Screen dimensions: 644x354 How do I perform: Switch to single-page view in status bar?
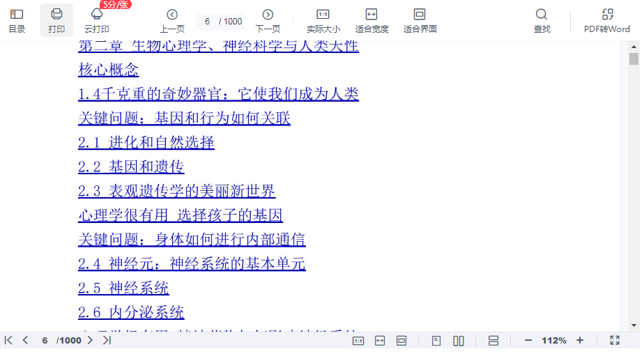point(436,341)
